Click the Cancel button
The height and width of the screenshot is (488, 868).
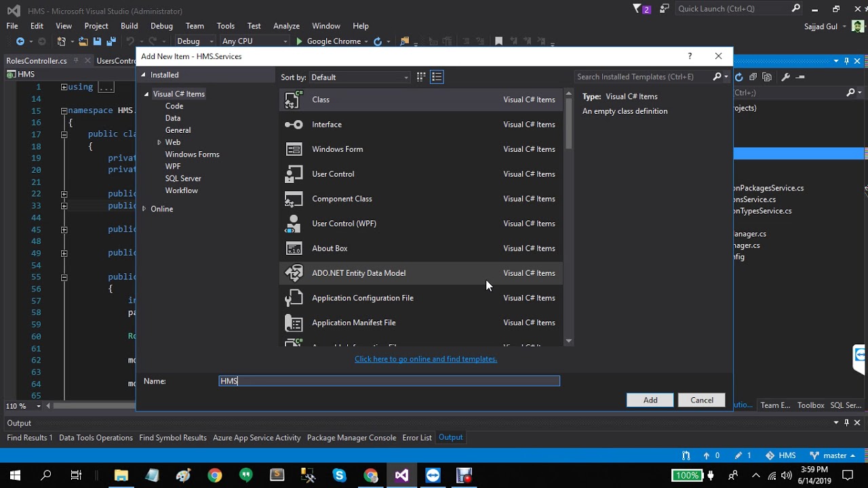pyautogui.click(x=702, y=400)
